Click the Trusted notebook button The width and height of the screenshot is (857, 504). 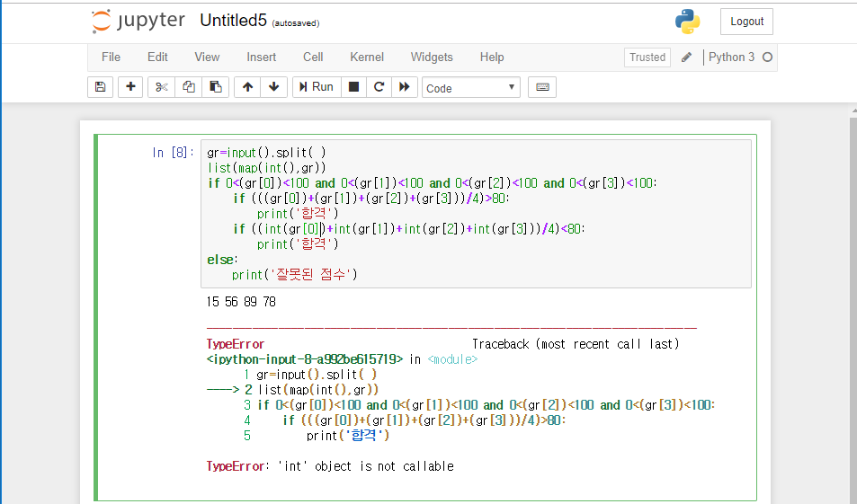tap(647, 57)
